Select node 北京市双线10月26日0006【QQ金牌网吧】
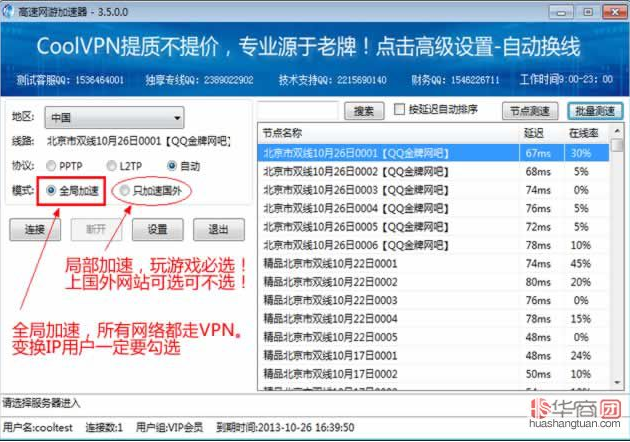The image size is (630, 442). click(x=433, y=245)
